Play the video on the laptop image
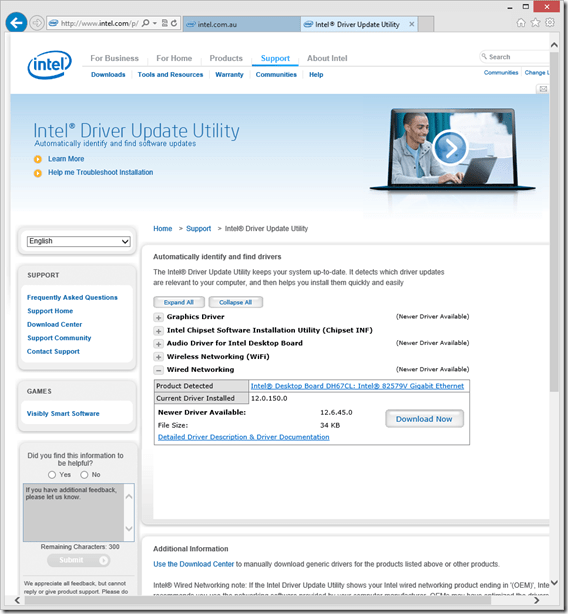Screen dimensions: 568x614 coord(450,148)
